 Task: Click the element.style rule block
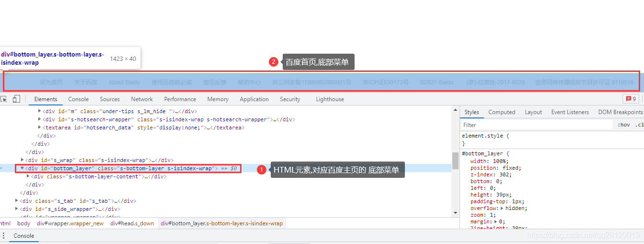coord(552,139)
